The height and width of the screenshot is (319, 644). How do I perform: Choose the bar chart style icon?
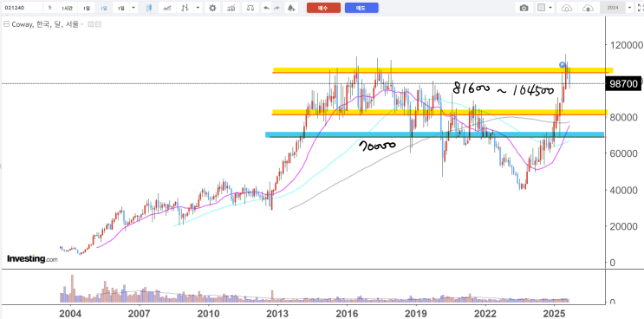(185, 8)
